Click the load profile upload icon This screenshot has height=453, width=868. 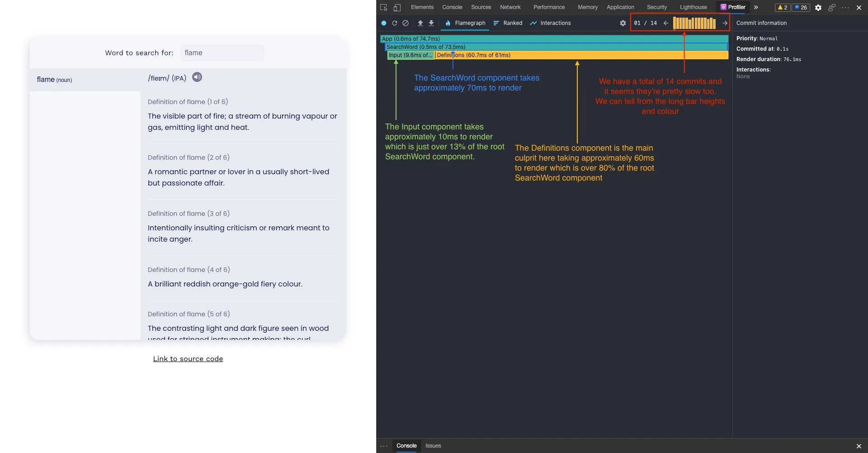coord(420,23)
